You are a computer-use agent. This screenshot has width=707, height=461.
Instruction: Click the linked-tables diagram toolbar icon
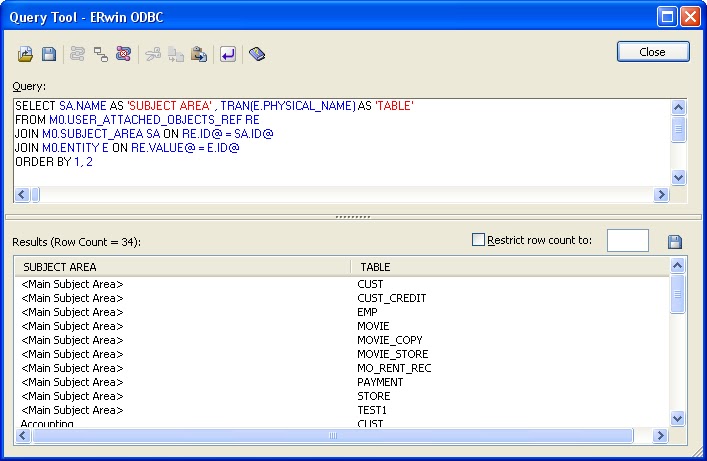pyautogui.click(x=101, y=54)
